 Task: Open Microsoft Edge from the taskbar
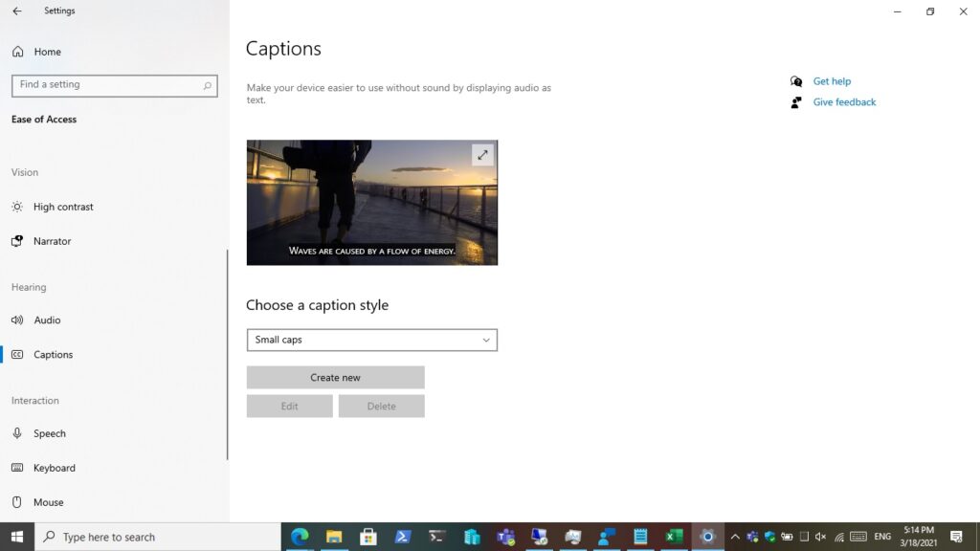pos(300,537)
